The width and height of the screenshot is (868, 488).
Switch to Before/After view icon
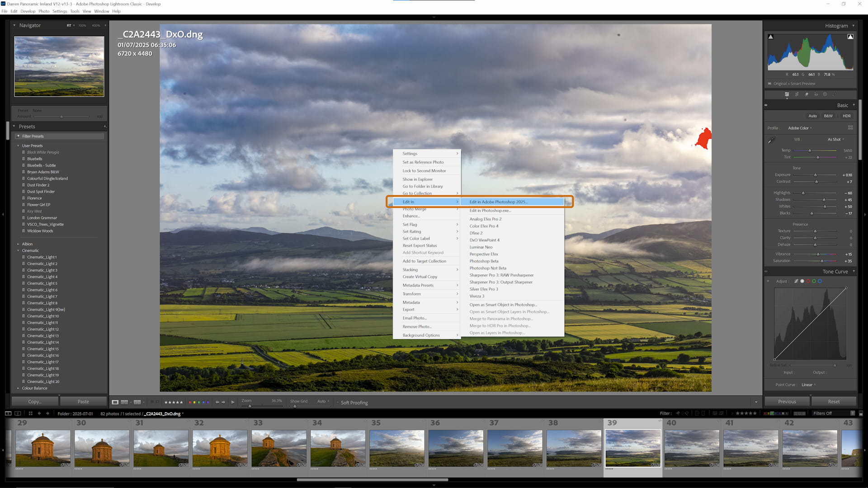coord(137,402)
